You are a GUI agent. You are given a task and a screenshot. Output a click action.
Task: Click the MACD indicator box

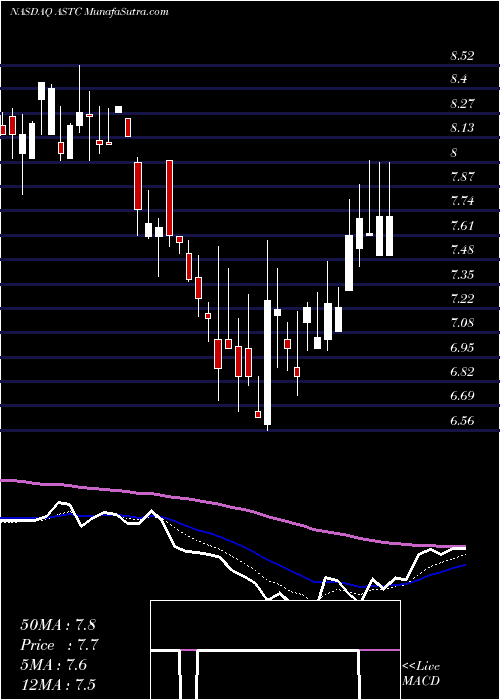pyautogui.click(x=275, y=650)
